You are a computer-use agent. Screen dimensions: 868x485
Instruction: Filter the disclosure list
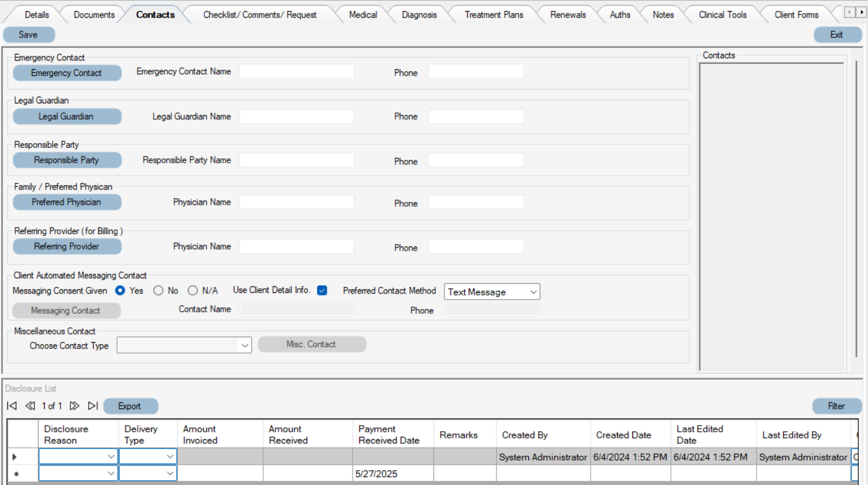(x=836, y=405)
